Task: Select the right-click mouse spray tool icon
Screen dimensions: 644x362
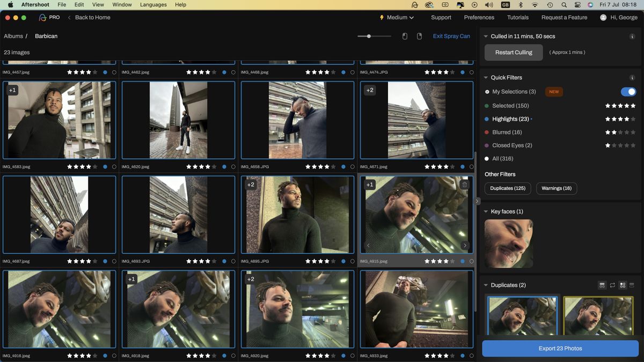Action: [x=419, y=36]
